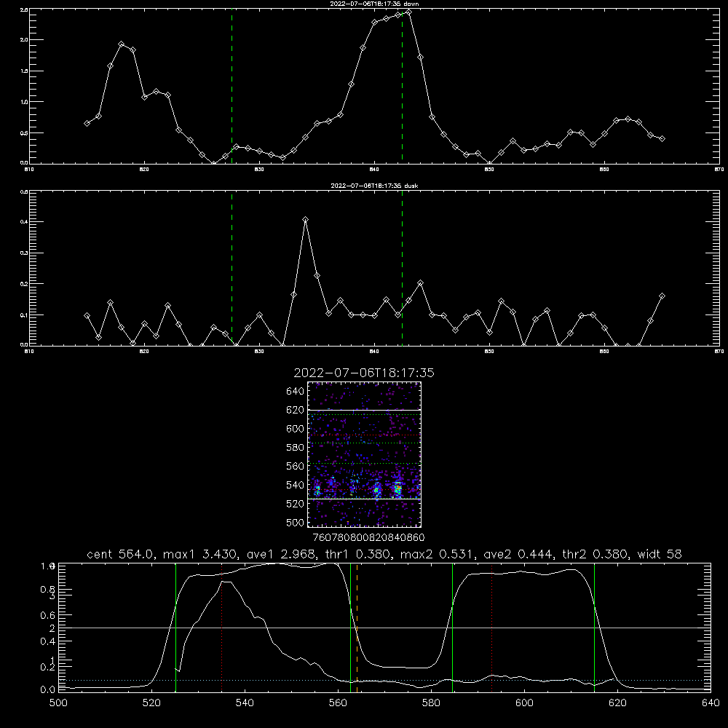This screenshot has height=728, width=728.
Task: Click the heatmap image thumbnail
Action: 364,454
